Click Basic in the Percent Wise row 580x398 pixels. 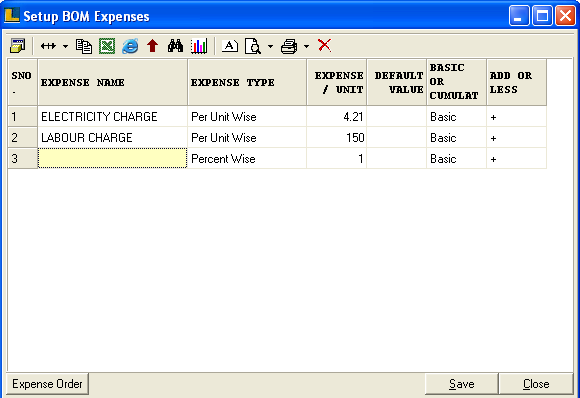[x=456, y=158]
